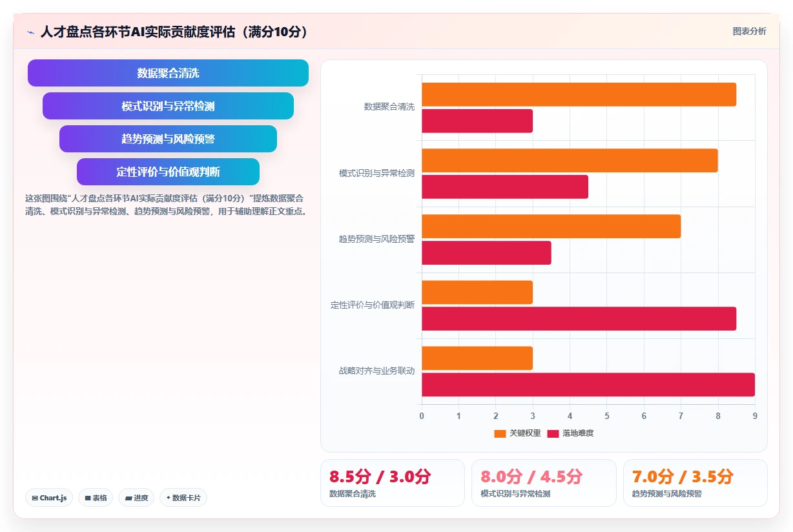This screenshot has width=793, height=532.
Task: Click the 定性评价与价值观判断 y-axis label
Action: pos(373,305)
